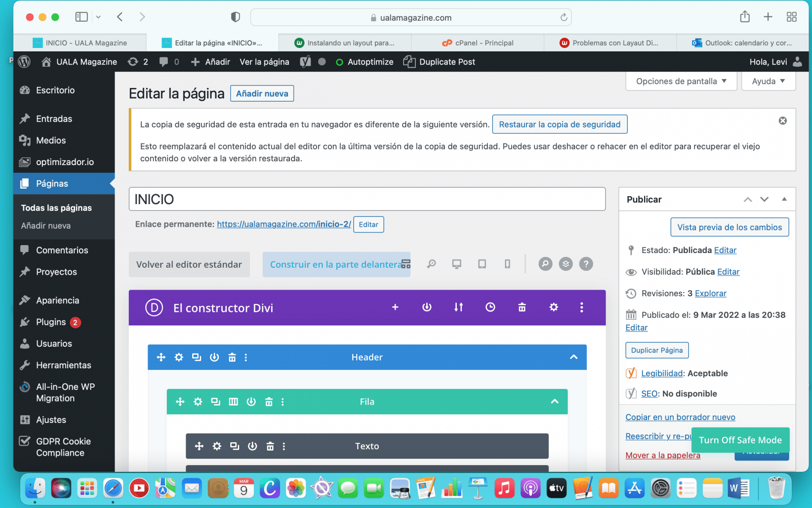Open Header section three-dot menu
The height and width of the screenshot is (508, 812).
click(x=246, y=357)
